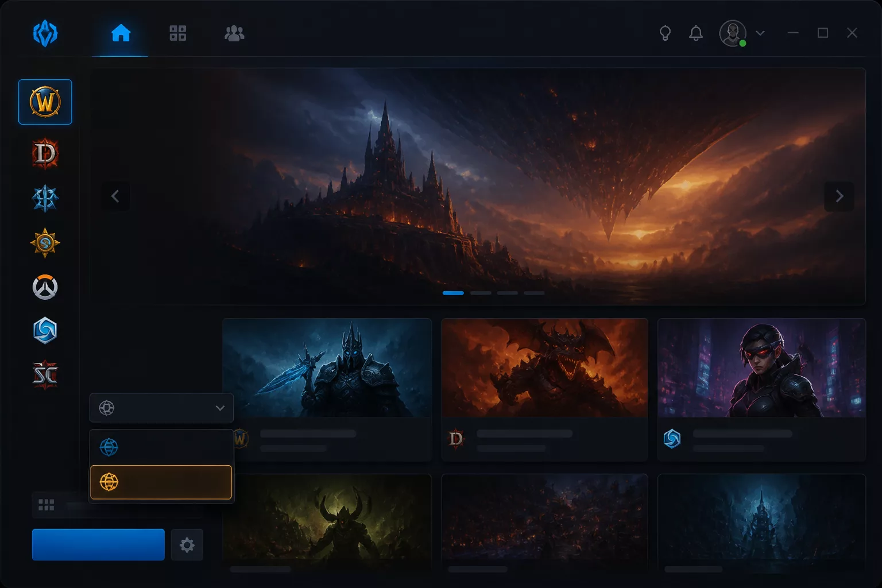Choose the highlighted orange globe region option

161,482
